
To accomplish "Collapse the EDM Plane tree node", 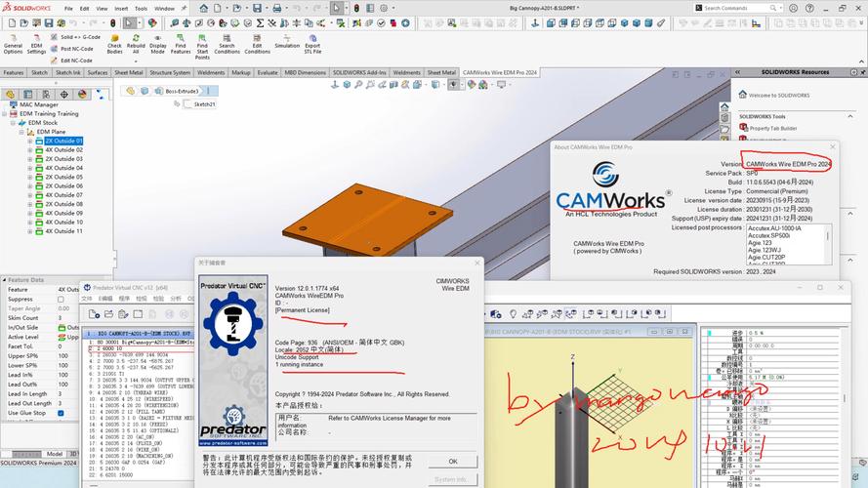I will point(21,132).
